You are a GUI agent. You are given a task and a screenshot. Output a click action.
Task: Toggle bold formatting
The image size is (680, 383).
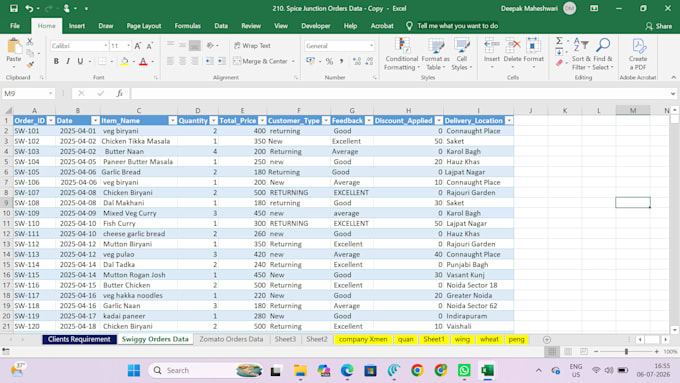tap(56, 61)
